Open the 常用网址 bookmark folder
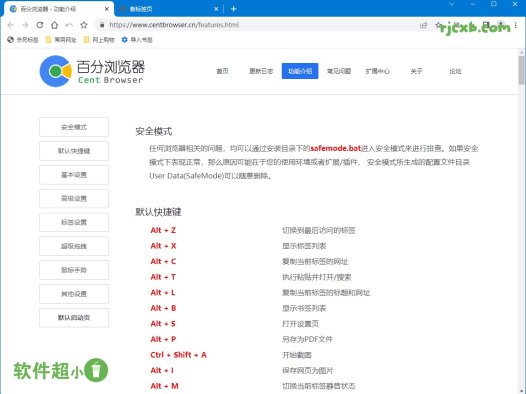Image resolution: width=526 pixels, height=394 pixels. (x=61, y=40)
